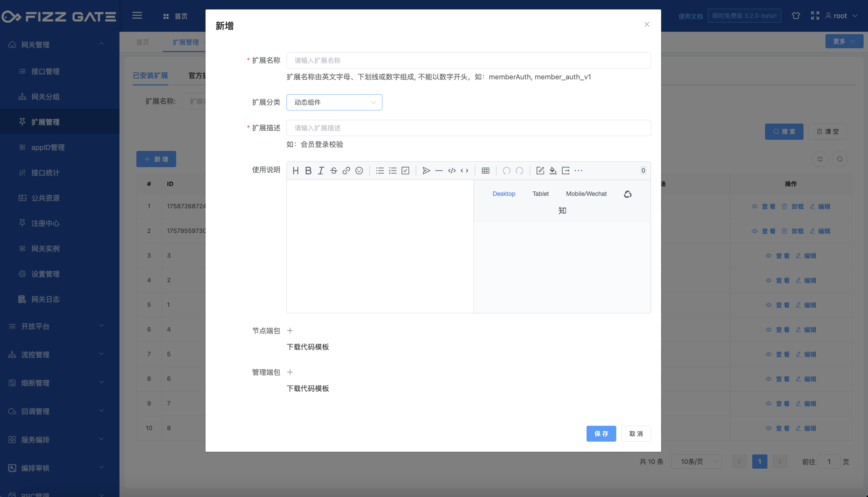Click the preview refresh icon beside Mobile/Wechat

(x=627, y=194)
